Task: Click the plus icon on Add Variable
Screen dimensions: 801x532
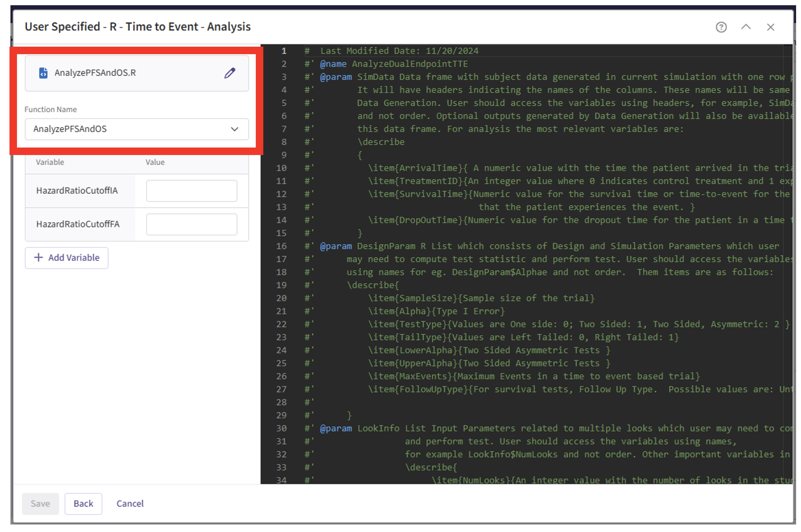Action: coord(39,258)
